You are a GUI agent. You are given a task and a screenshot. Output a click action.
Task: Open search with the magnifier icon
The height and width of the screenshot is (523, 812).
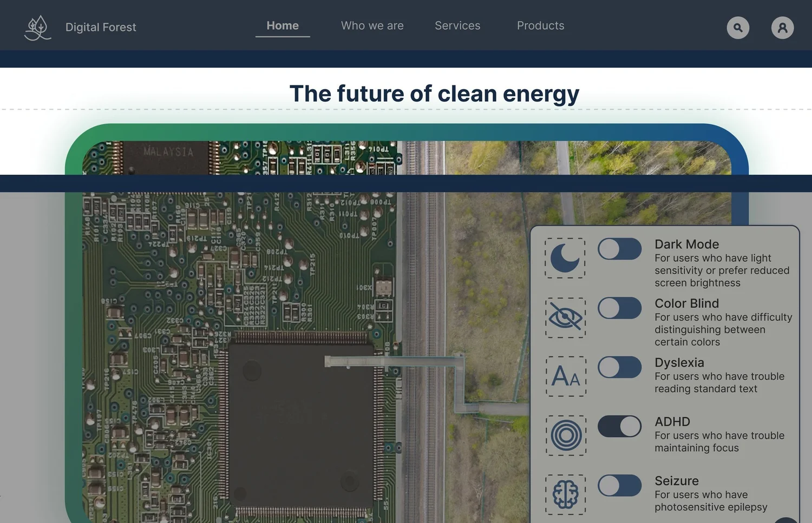coord(738,28)
